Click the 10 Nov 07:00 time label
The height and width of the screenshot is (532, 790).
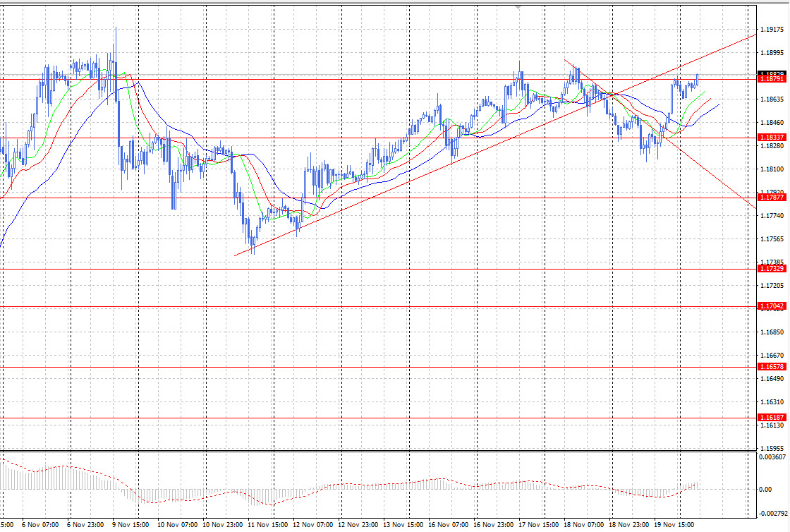[x=177, y=524]
